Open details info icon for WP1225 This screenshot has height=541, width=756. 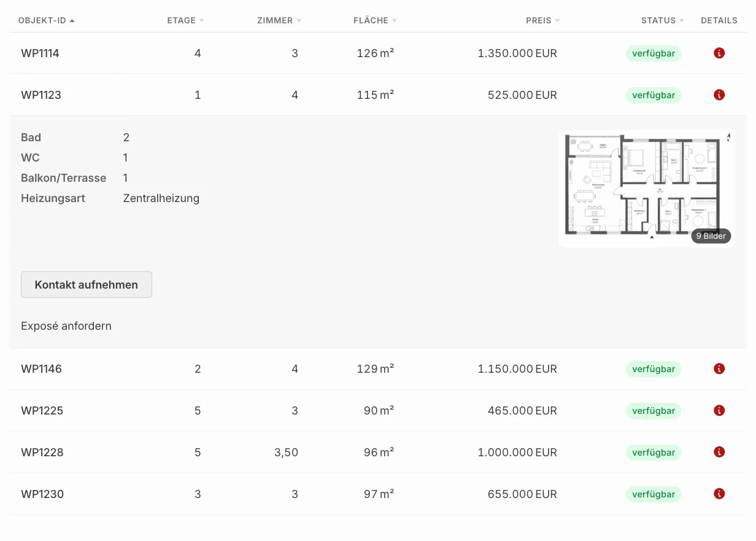720,411
